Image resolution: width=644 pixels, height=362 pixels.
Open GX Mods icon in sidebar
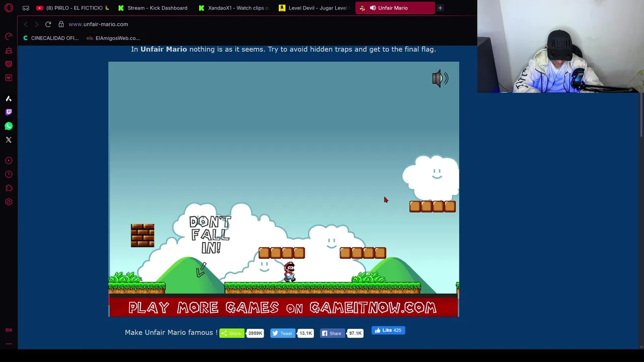coord(9,77)
